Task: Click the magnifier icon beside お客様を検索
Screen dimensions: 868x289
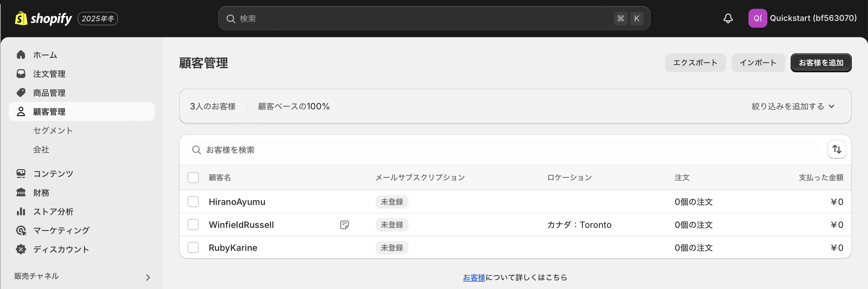Action: tap(196, 150)
